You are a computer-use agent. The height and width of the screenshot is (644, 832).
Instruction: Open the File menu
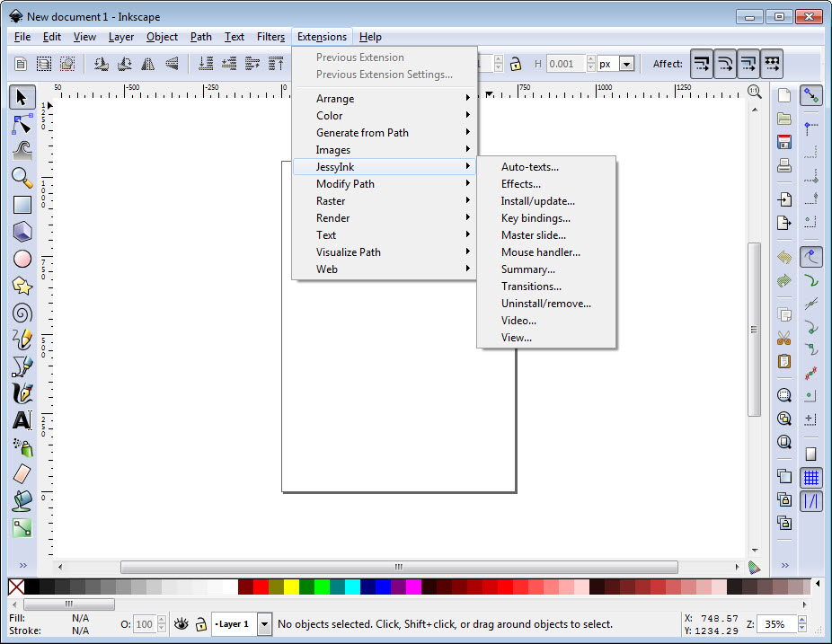22,37
